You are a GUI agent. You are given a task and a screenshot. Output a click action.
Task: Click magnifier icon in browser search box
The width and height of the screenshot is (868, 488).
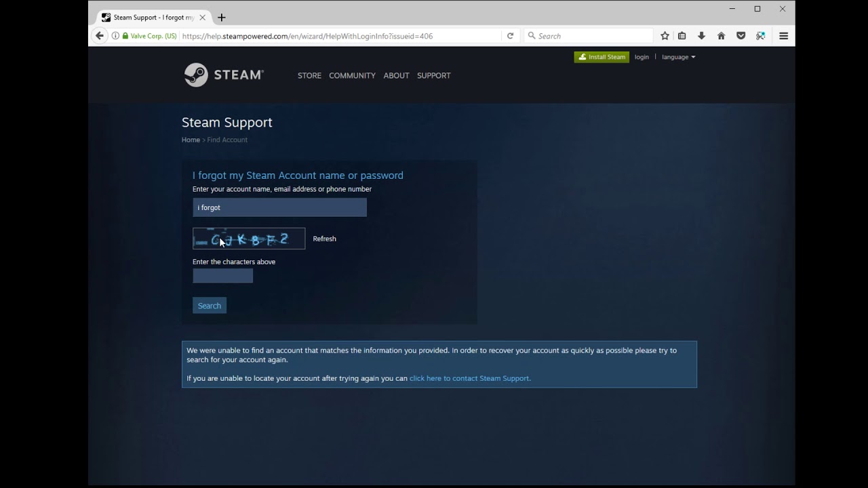click(x=532, y=36)
